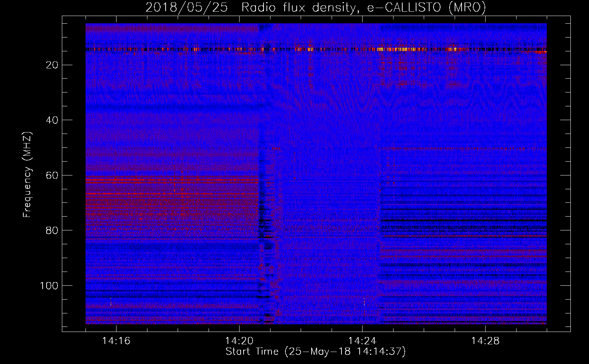Click the 20 frequency tick label

pos(52,65)
